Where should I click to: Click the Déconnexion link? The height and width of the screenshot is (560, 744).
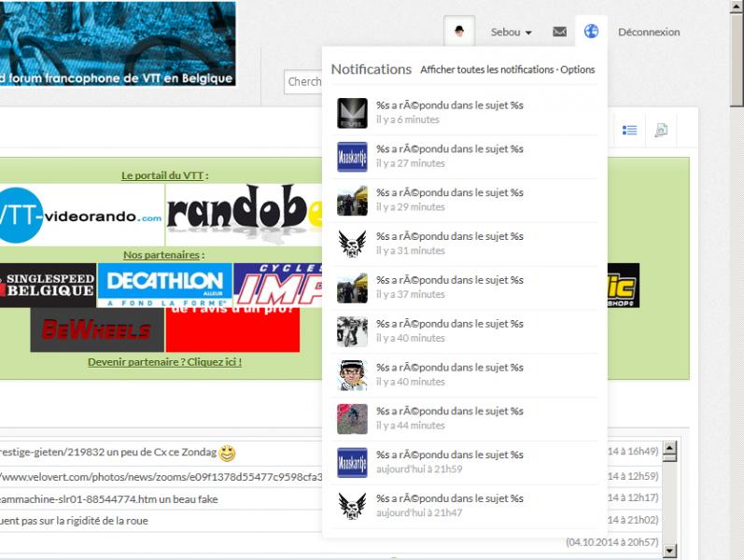pos(649,33)
